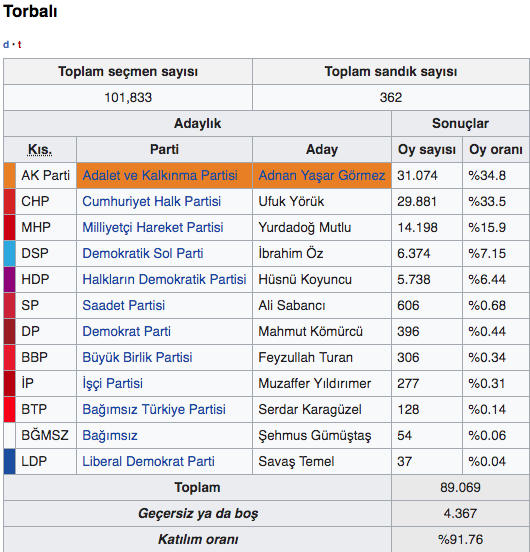Select candidate name Ali Sabancı

292,306
